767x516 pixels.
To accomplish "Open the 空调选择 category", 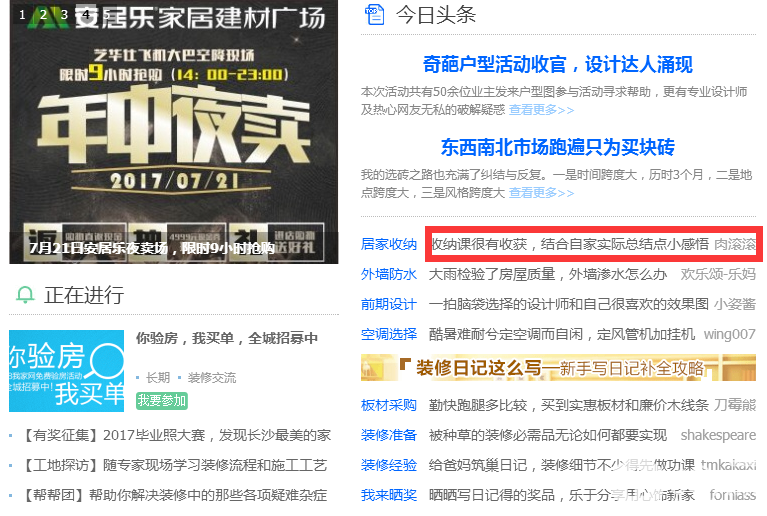I will pyautogui.click(x=389, y=335).
